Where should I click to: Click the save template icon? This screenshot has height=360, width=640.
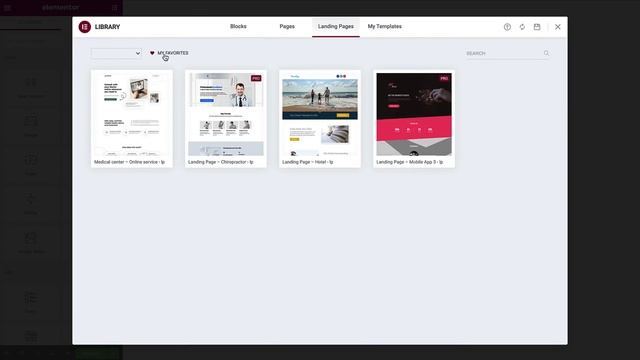coord(537,27)
